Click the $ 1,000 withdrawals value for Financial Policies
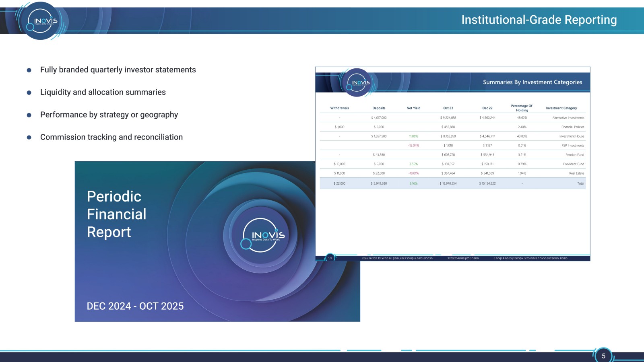The width and height of the screenshot is (644, 362). pyautogui.click(x=339, y=127)
